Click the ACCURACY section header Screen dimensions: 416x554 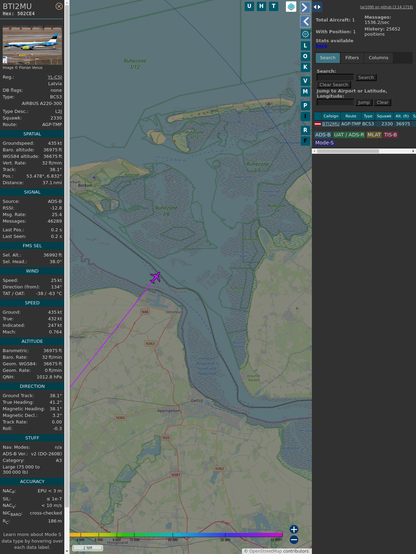[x=32, y=481]
